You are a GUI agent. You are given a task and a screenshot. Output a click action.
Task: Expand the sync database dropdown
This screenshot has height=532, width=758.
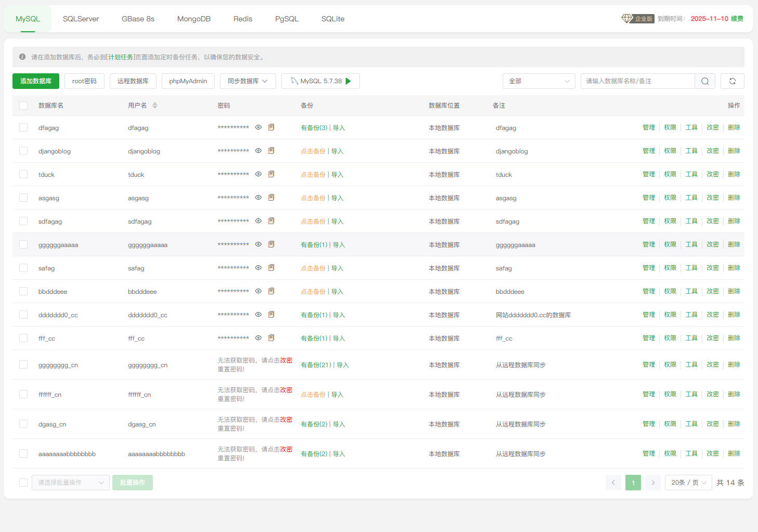(x=247, y=81)
